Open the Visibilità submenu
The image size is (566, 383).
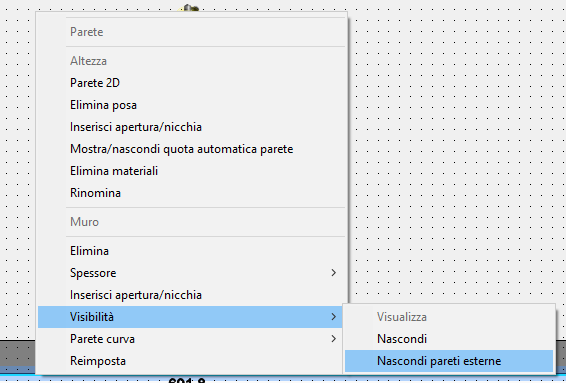(191, 317)
